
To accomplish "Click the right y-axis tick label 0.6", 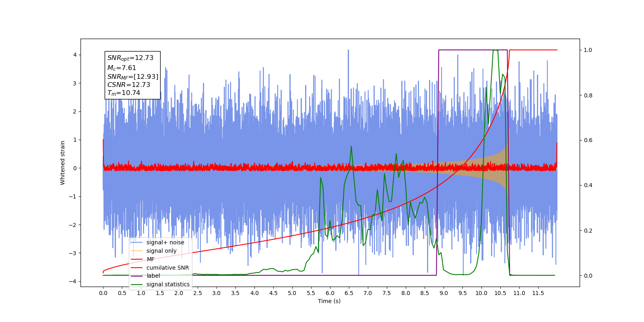I will click(x=588, y=140).
